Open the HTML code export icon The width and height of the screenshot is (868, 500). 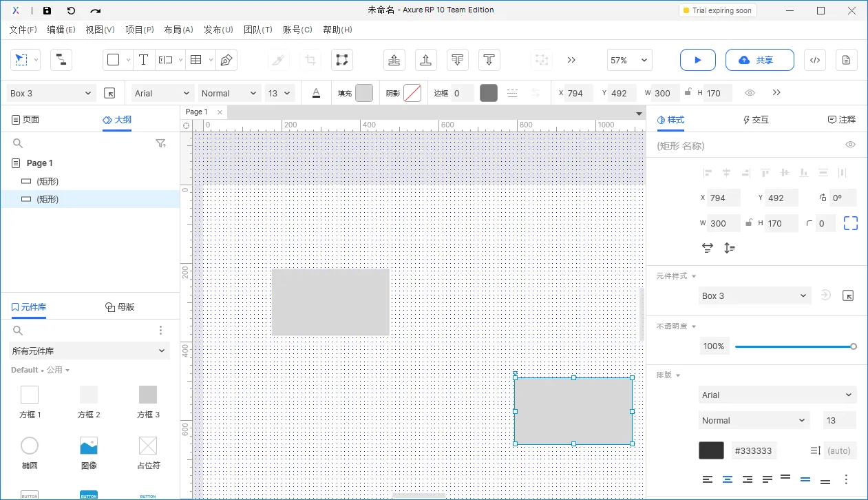click(x=814, y=60)
